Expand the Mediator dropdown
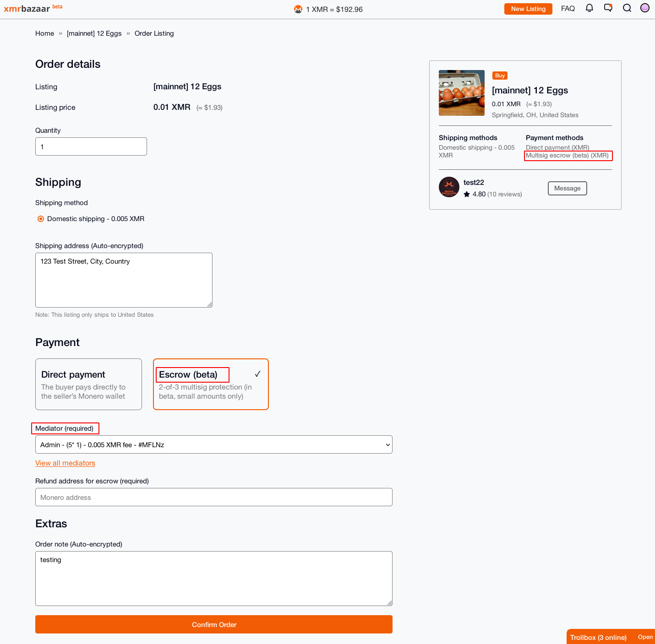Image resolution: width=655 pixels, height=644 pixels. pos(214,444)
